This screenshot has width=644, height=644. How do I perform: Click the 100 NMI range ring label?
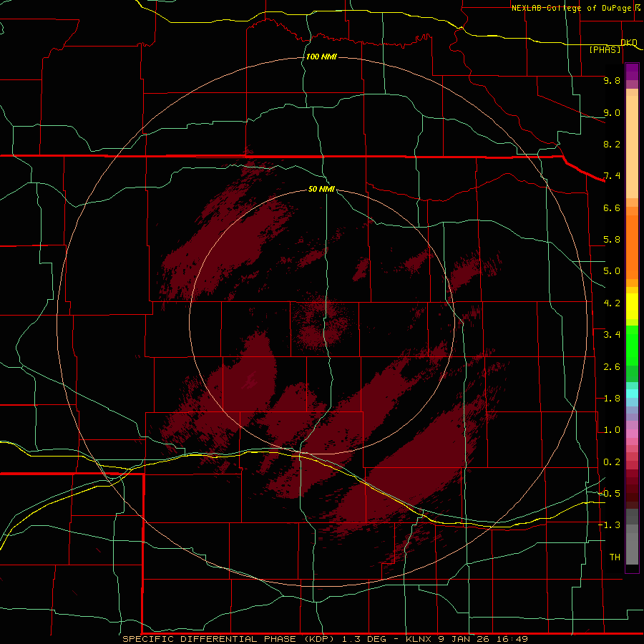click(x=321, y=57)
